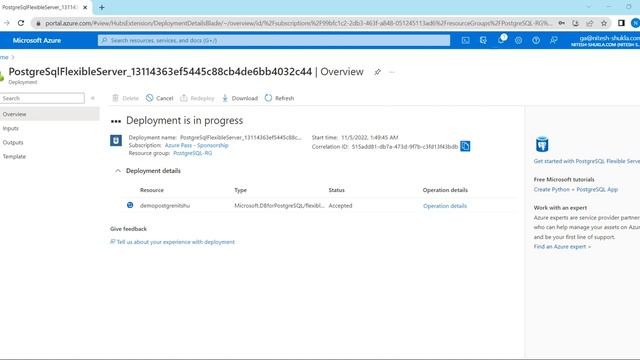Click the Type column header
640x360 pixels.
tap(240, 190)
